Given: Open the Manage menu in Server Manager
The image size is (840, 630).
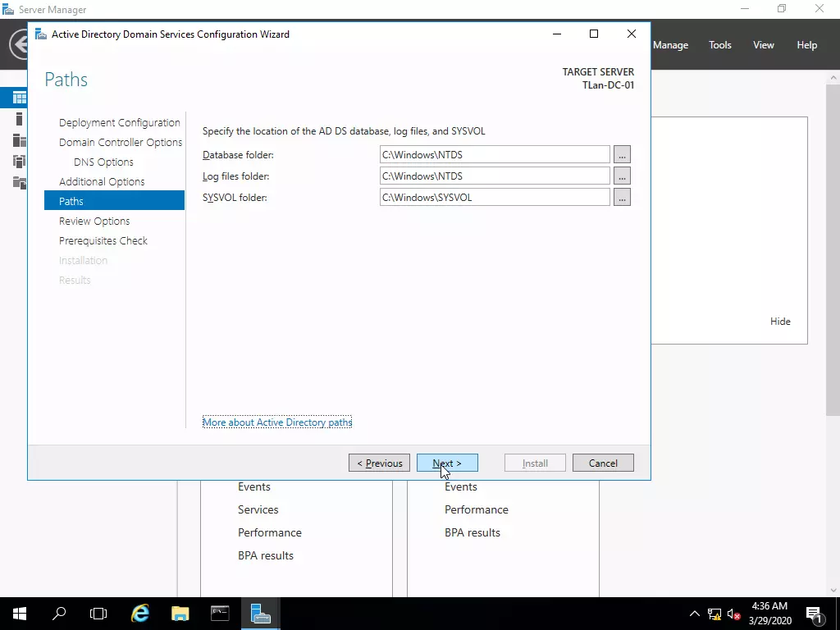Looking at the screenshot, I should coord(671,45).
